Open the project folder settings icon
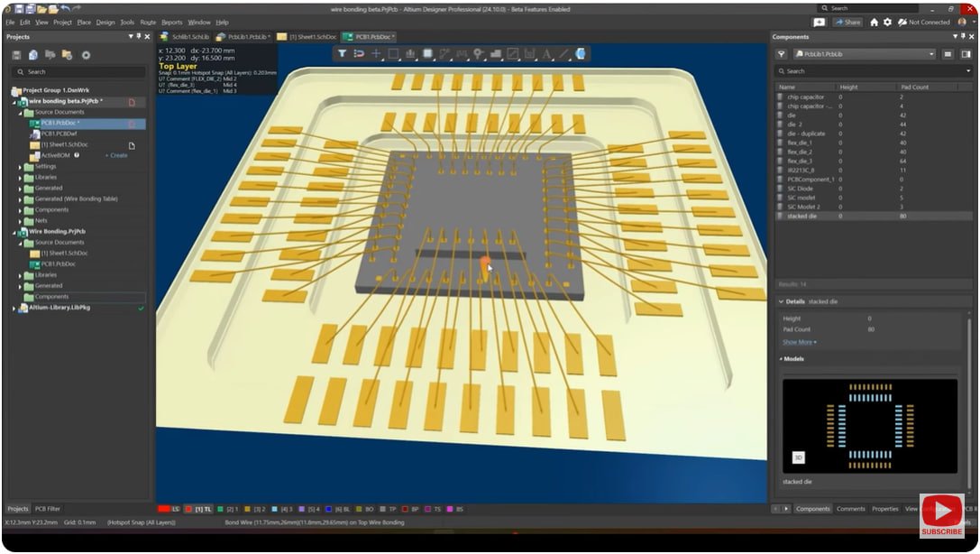 [68, 55]
